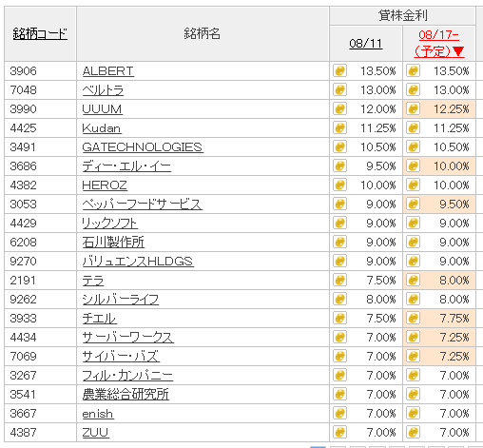The image size is (483, 448).
Task: Click the 08/17 coin icon for HEROZ
Action: point(414,185)
